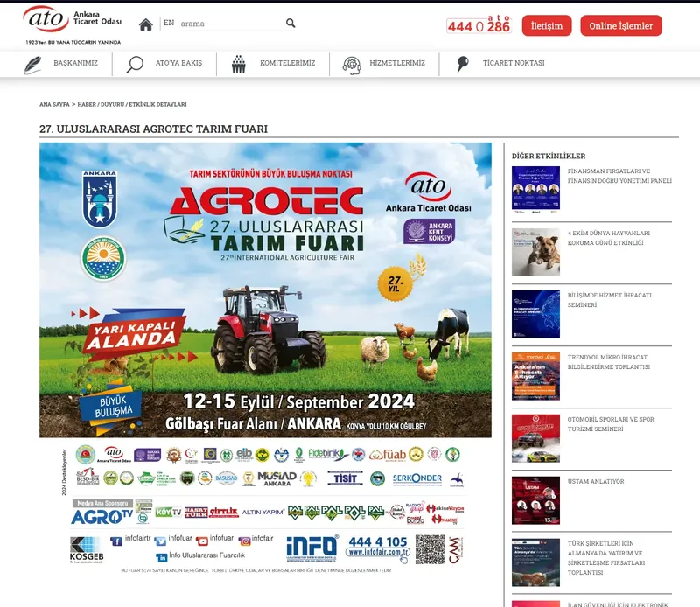Image resolution: width=700 pixels, height=607 pixels.
Task: Click the headset icon beside Hizmetlerimiz
Action: (352, 64)
